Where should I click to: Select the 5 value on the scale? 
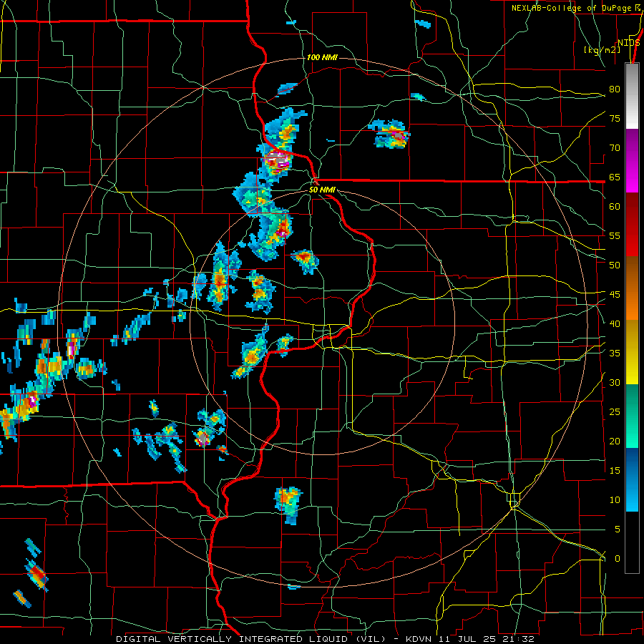[618, 529]
